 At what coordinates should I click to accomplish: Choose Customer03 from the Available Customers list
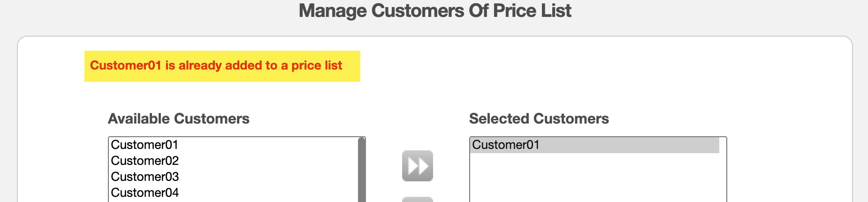tap(145, 177)
